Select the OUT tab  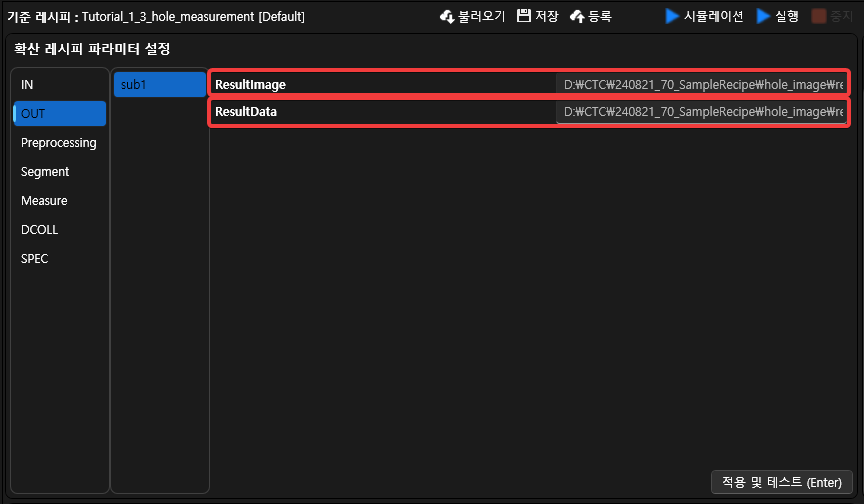(x=33, y=114)
